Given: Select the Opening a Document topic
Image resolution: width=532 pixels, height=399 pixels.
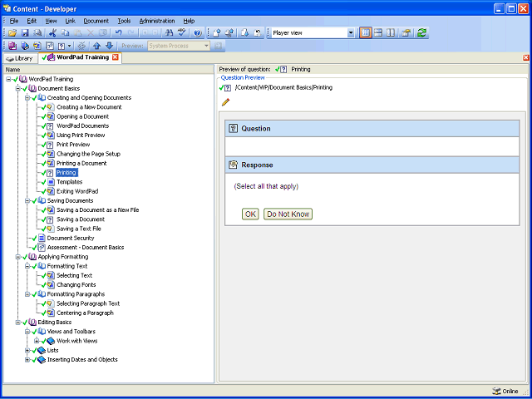Looking at the screenshot, I should pos(83,116).
